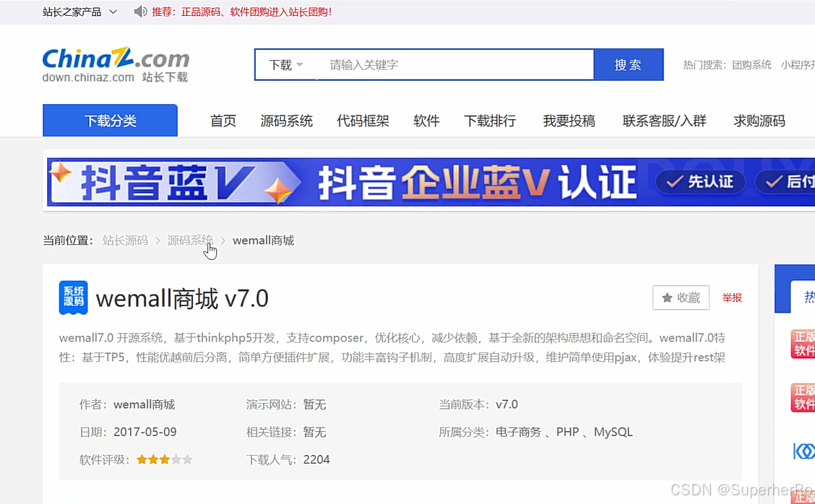Click author name wemall商城
Viewport: 815px width, 504px height.
[144, 404]
